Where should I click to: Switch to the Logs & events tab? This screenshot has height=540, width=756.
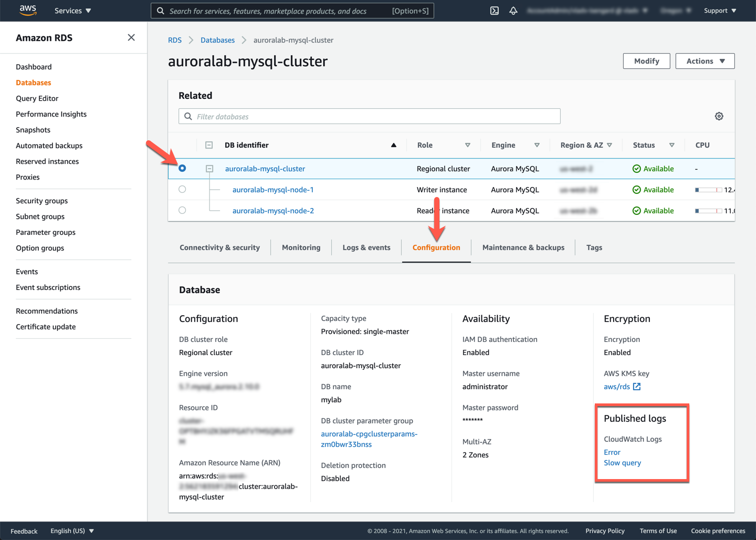click(x=366, y=247)
